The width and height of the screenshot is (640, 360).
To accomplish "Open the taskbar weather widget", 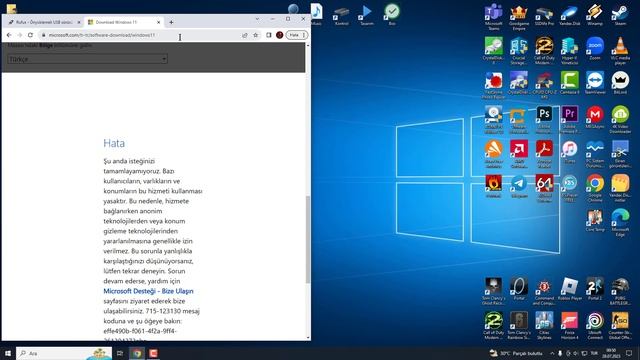I will tap(516, 353).
